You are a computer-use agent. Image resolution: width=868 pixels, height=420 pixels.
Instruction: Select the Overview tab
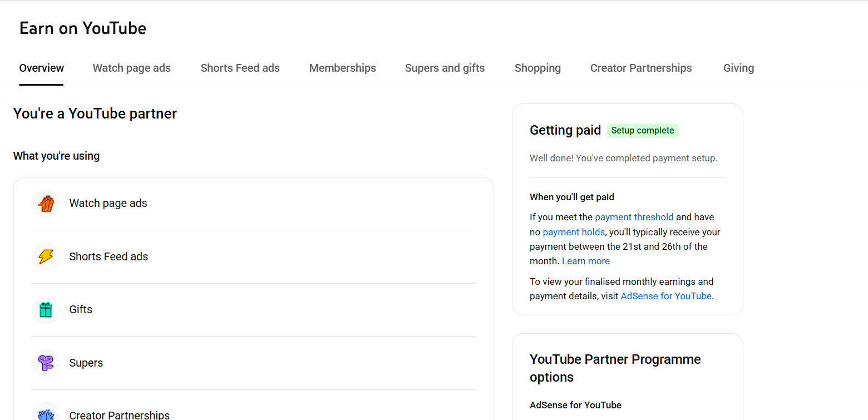41,68
